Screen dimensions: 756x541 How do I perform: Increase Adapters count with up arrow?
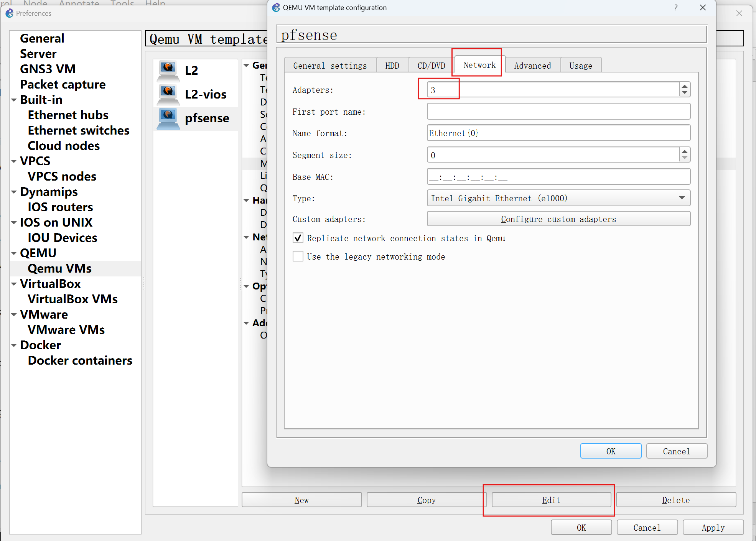point(685,87)
